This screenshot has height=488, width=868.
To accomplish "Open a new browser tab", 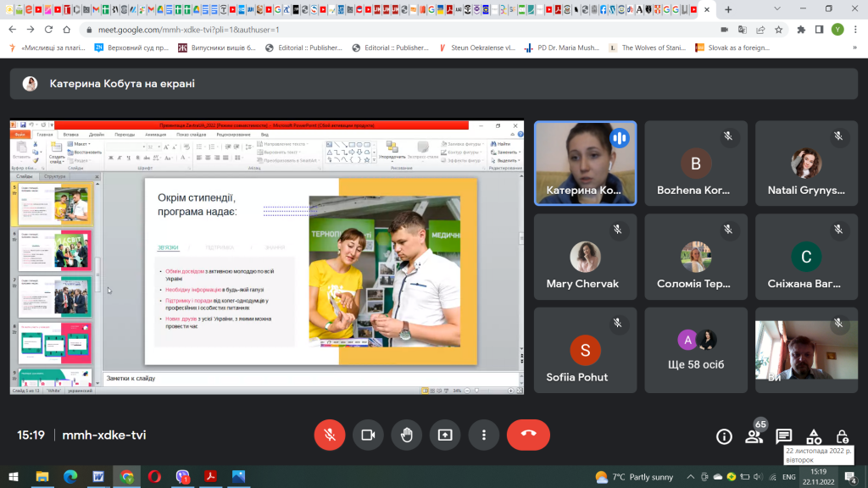I will click(728, 9).
